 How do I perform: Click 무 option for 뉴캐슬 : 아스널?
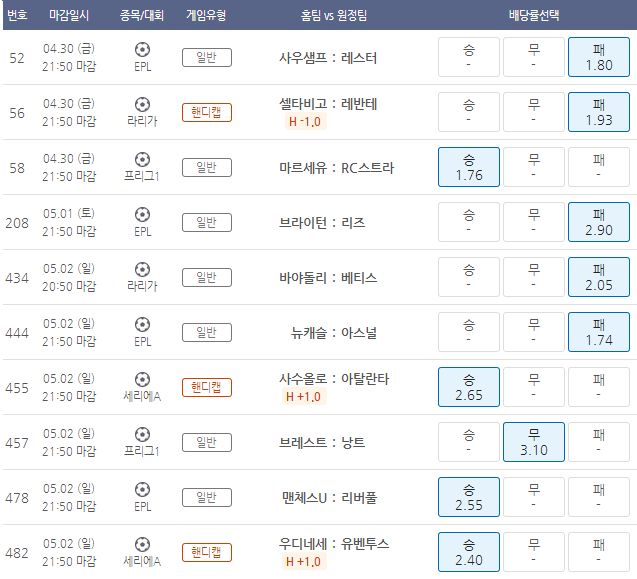(x=534, y=332)
